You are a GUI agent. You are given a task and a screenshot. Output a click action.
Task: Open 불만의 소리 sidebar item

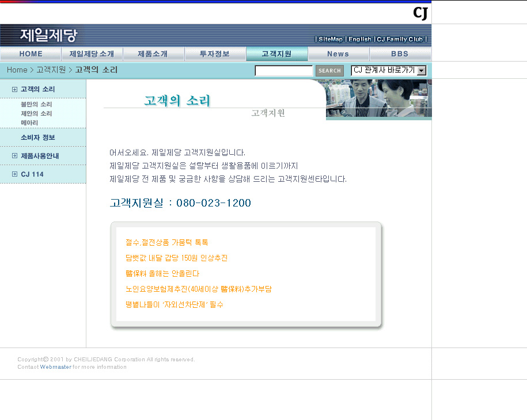36,104
